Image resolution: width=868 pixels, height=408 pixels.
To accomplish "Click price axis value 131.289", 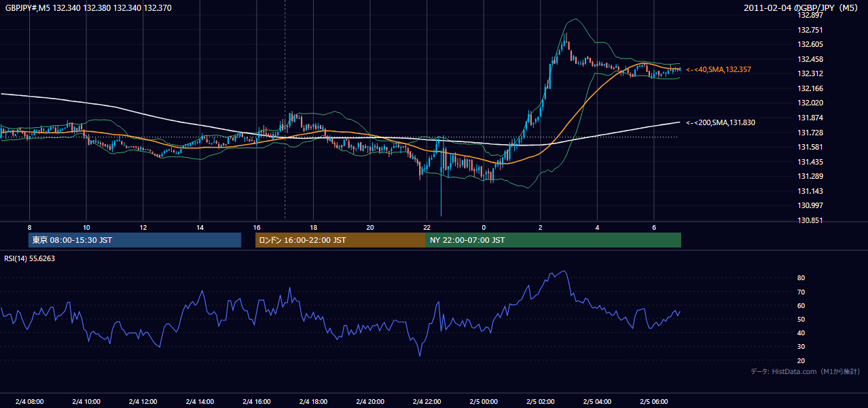I will [810, 176].
